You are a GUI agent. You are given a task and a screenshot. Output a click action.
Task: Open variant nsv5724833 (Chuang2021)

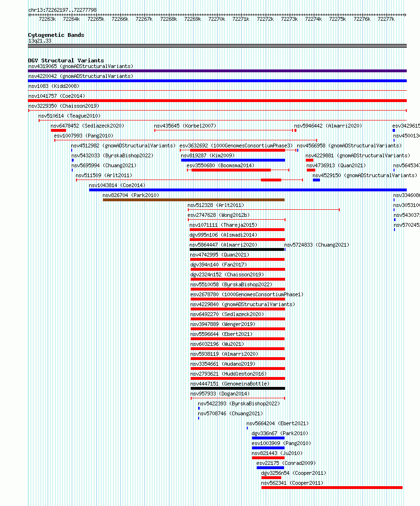pos(317,245)
